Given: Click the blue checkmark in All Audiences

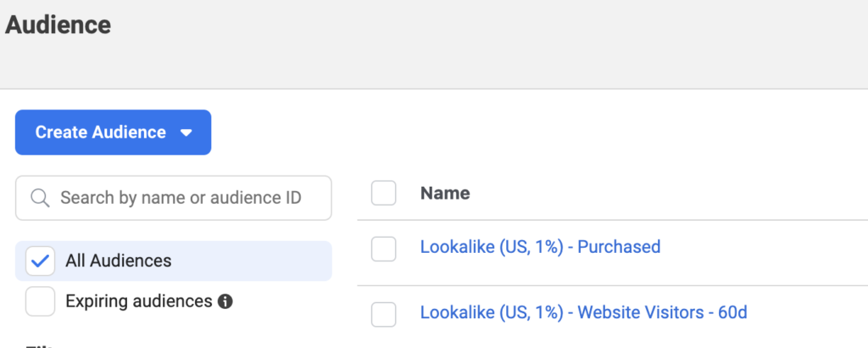Looking at the screenshot, I should pyautogui.click(x=41, y=261).
